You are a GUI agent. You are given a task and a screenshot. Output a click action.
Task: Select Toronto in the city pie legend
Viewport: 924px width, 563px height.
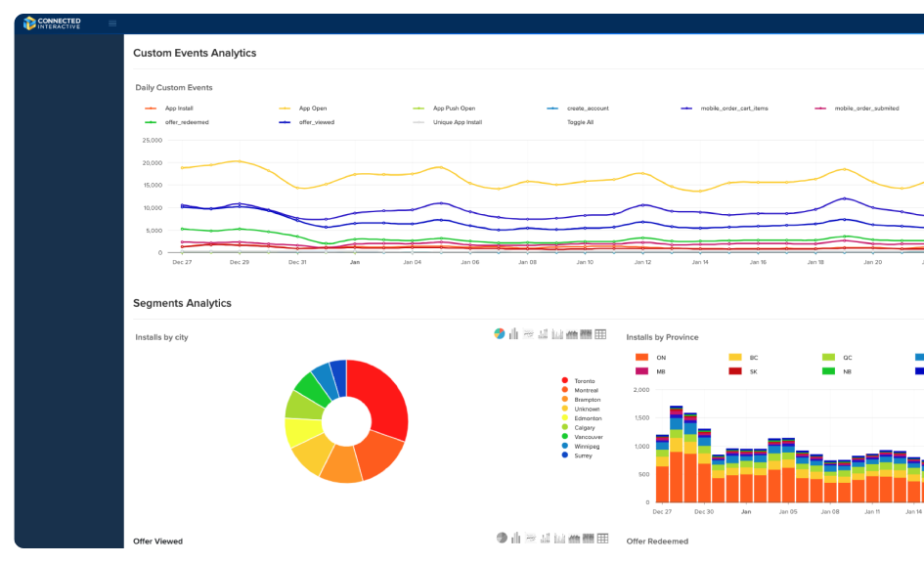tap(585, 381)
